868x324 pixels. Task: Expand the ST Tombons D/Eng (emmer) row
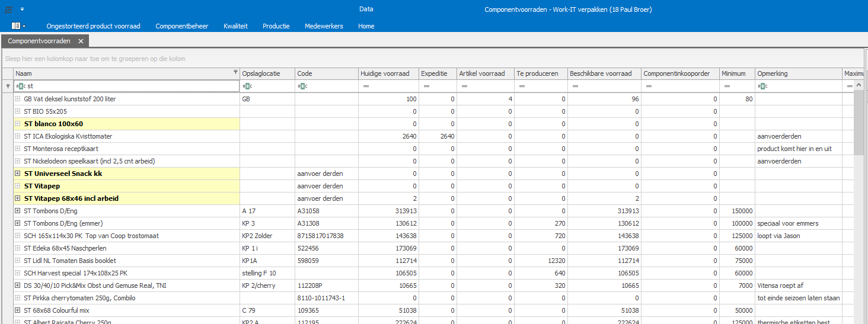[18, 223]
